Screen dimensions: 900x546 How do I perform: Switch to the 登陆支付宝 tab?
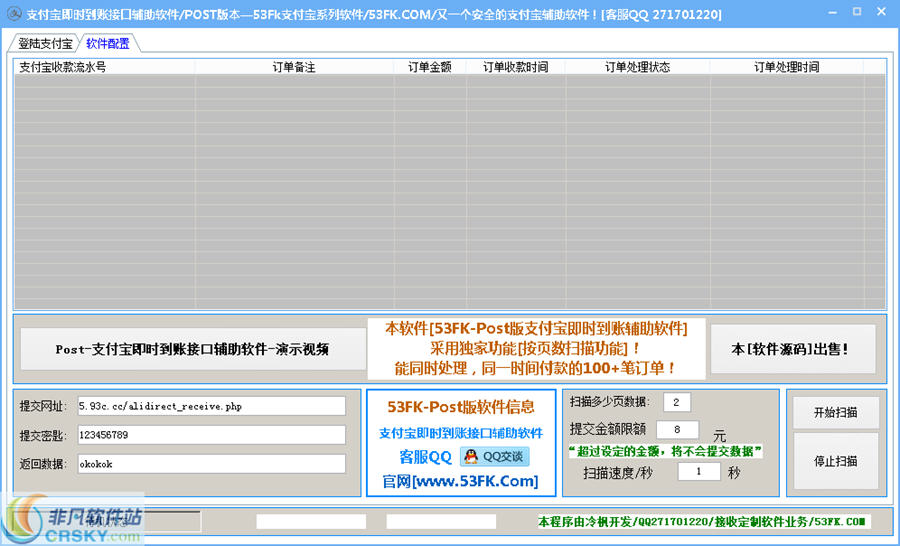[45, 44]
